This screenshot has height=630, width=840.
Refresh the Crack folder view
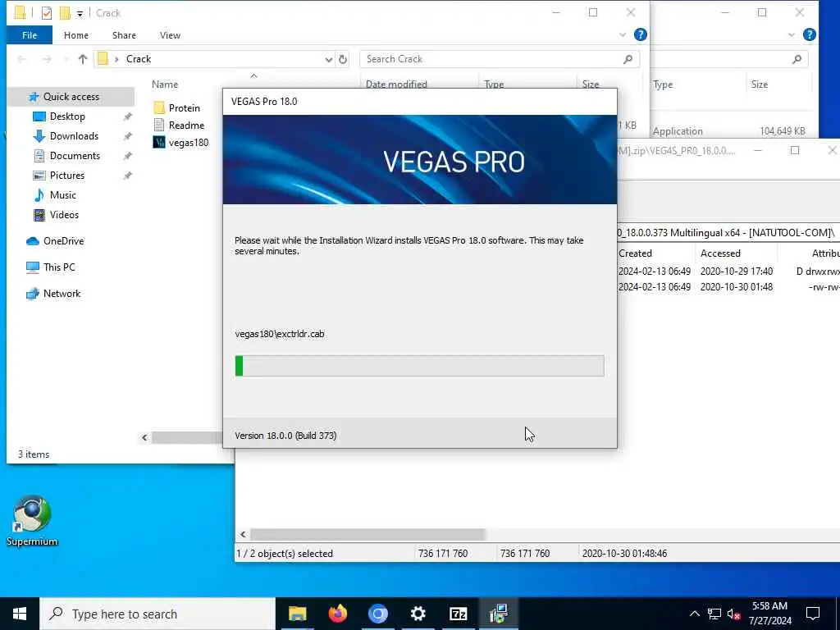tap(343, 59)
